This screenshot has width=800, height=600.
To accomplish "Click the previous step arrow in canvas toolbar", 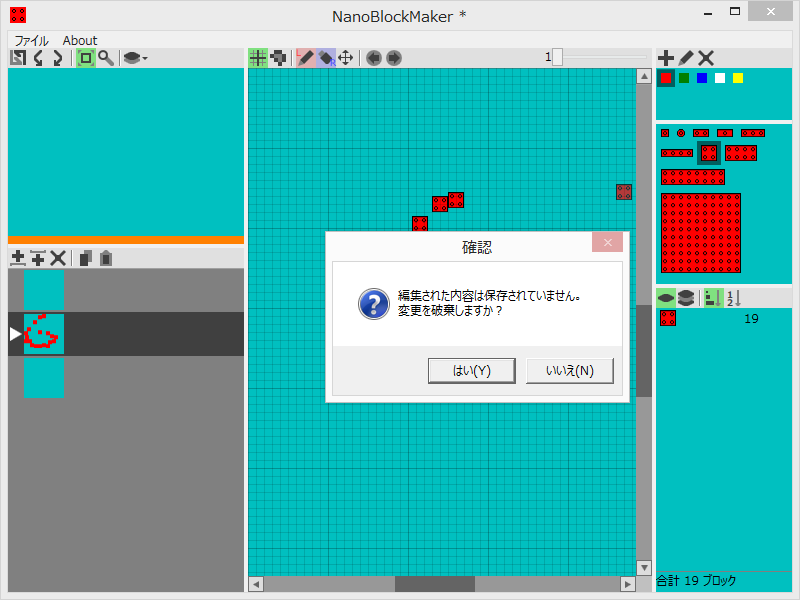I will point(373,57).
